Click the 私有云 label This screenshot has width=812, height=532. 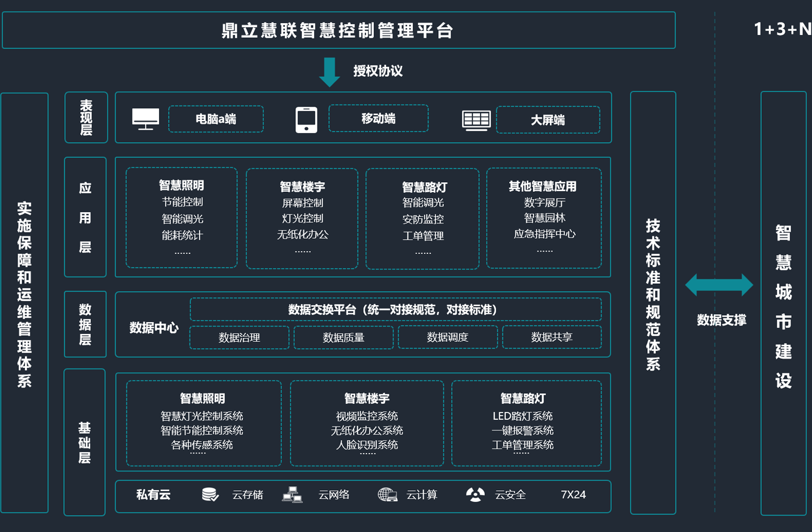(x=153, y=495)
